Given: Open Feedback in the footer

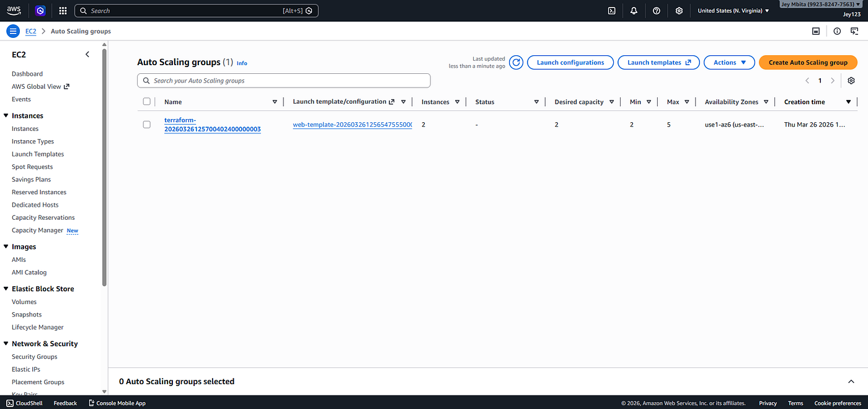Looking at the screenshot, I should click(65, 403).
